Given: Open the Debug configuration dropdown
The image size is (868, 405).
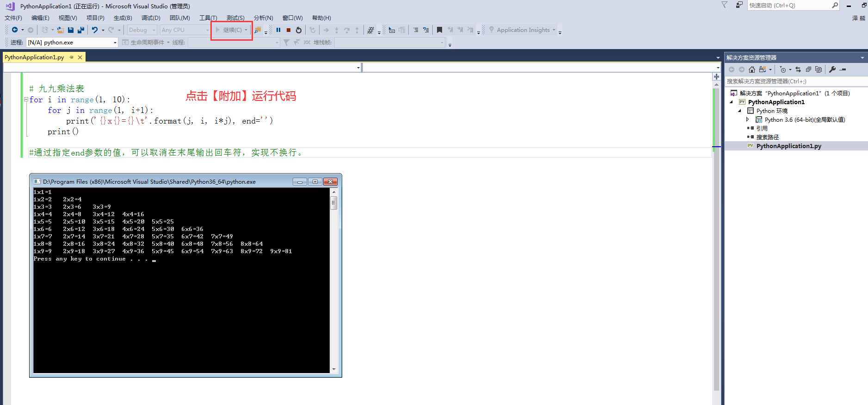Looking at the screenshot, I should click(142, 30).
